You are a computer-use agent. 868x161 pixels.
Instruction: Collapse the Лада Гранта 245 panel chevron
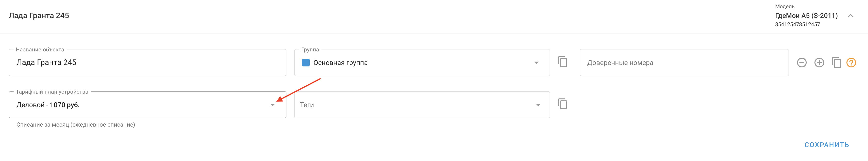tap(850, 16)
